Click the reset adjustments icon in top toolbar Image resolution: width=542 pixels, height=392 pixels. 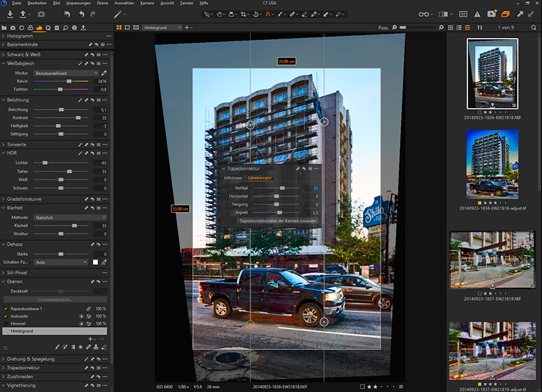[x=67, y=14]
